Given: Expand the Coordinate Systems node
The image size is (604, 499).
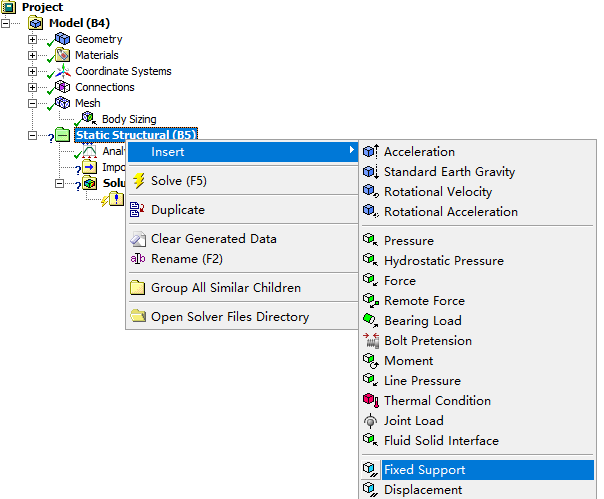Looking at the screenshot, I should (x=33, y=71).
